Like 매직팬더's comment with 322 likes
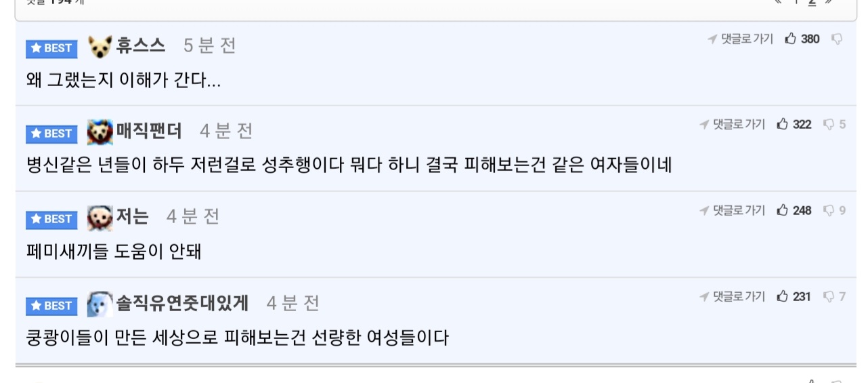 coord(783,124)
